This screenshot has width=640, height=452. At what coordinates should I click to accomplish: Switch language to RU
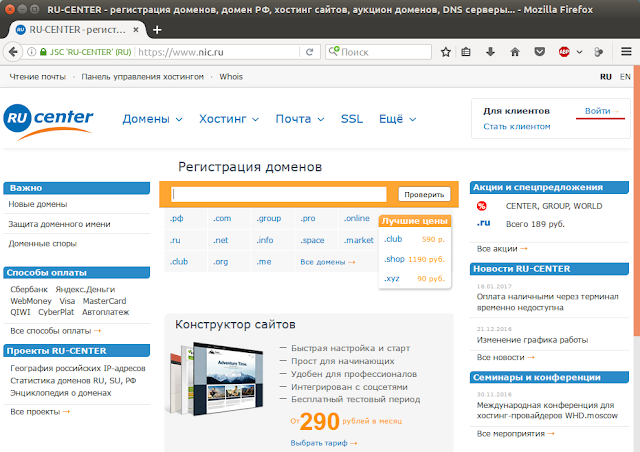click(x=606, y=77)
